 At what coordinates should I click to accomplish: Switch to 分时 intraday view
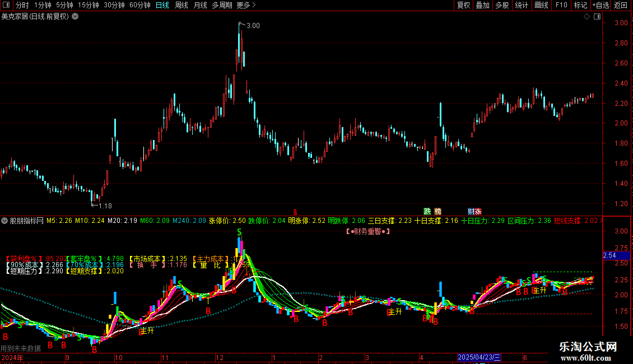pyautogui.click(x=22, y=5)
